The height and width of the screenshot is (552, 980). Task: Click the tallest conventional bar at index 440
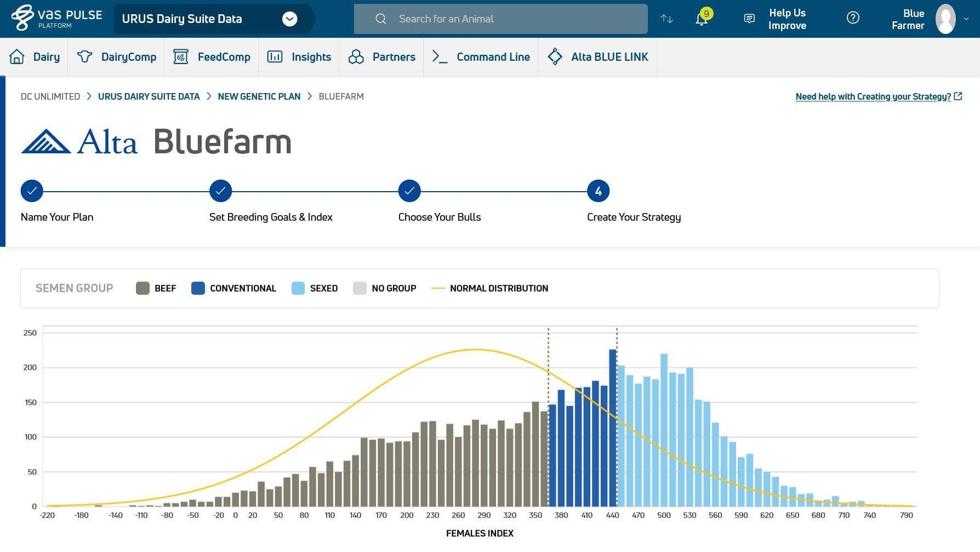click(613, 428)
